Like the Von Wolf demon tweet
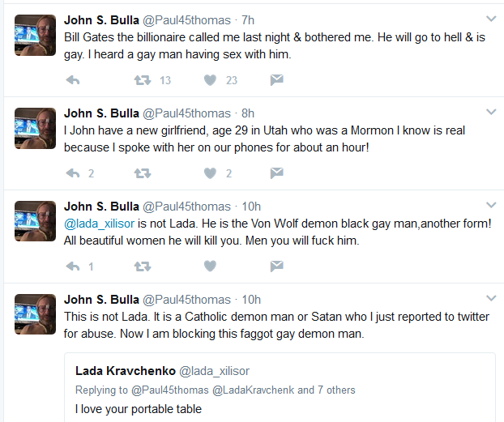 click(x=210, y=266)
